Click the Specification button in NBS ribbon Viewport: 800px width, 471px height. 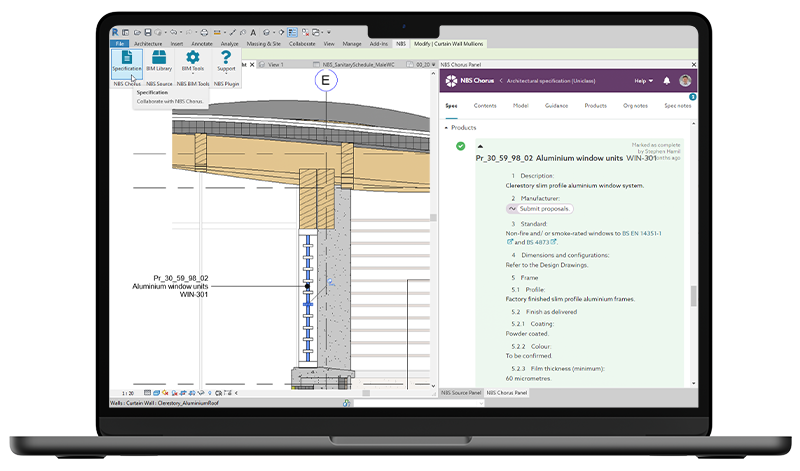coord(127,62)
